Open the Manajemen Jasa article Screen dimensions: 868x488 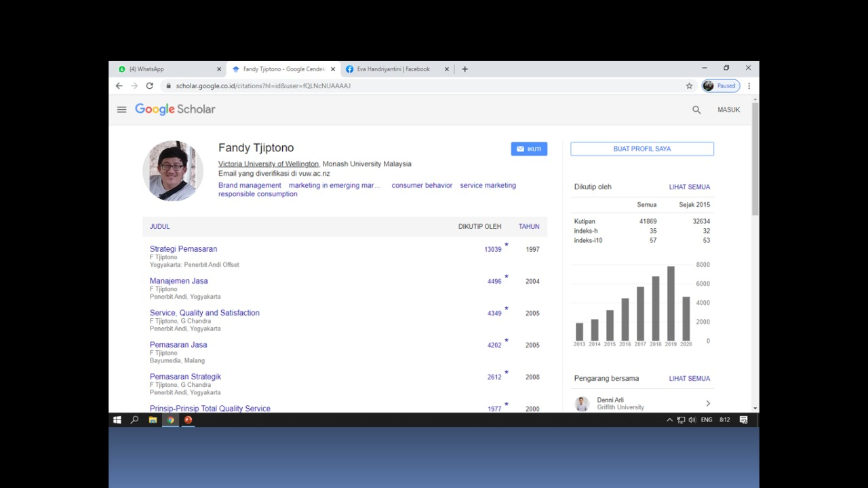179,281
